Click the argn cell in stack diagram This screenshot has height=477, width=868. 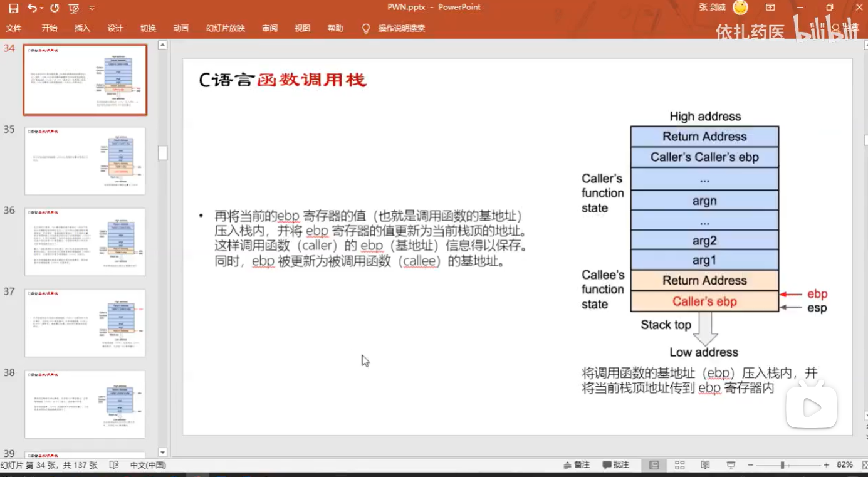704,201
